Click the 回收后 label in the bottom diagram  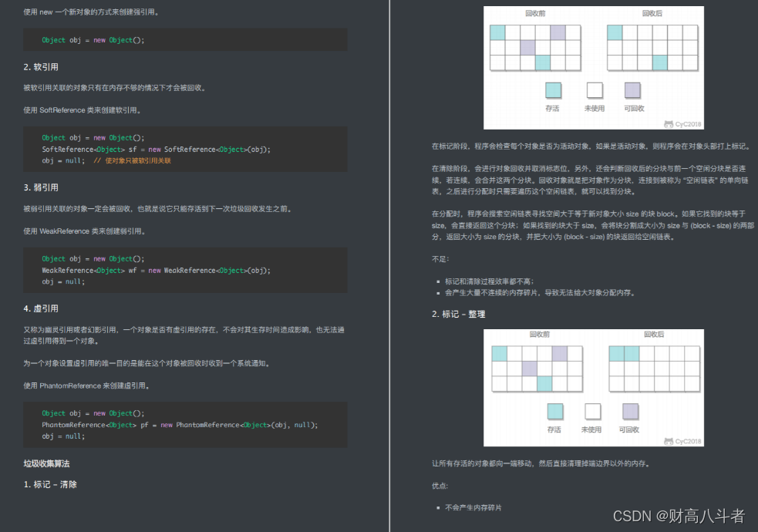[655, 334]
